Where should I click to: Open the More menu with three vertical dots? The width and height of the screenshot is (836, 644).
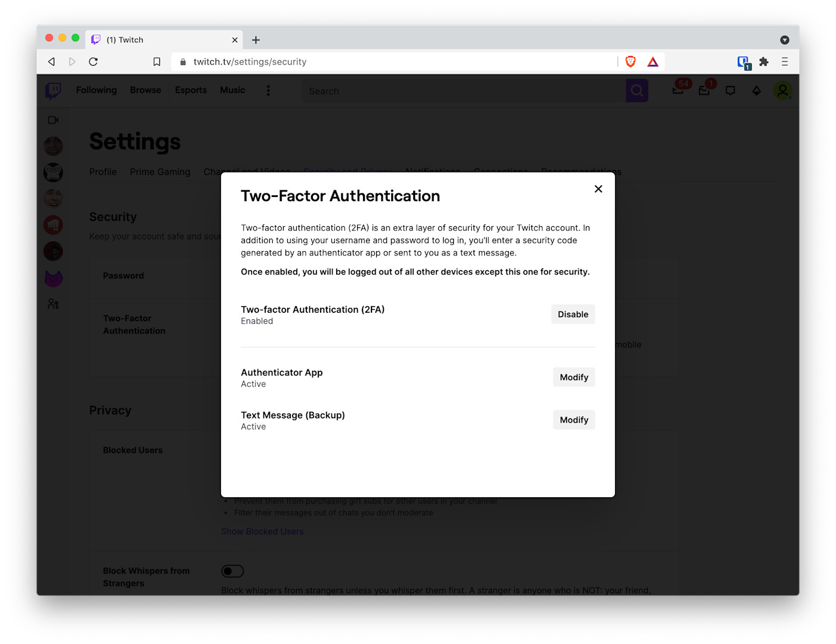[x=268, y=90]
